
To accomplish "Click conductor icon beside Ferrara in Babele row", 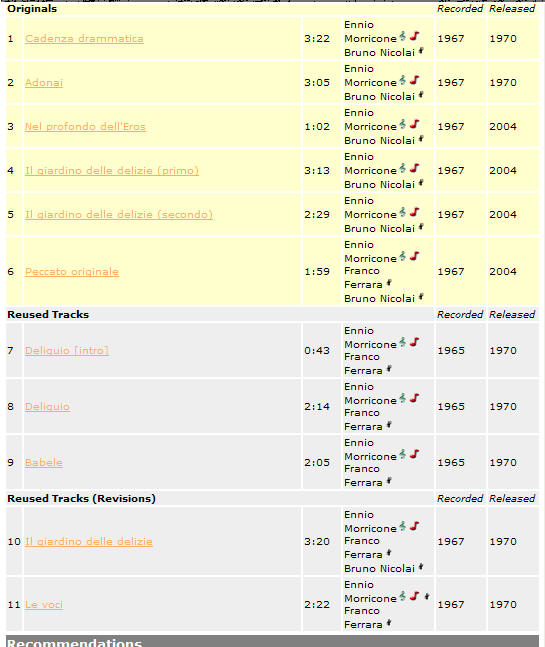I will pyautogui.click(x=389, y=482).
